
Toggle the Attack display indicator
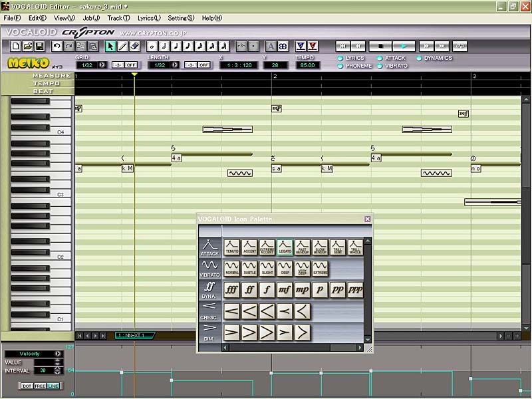(x=380, y=59)
